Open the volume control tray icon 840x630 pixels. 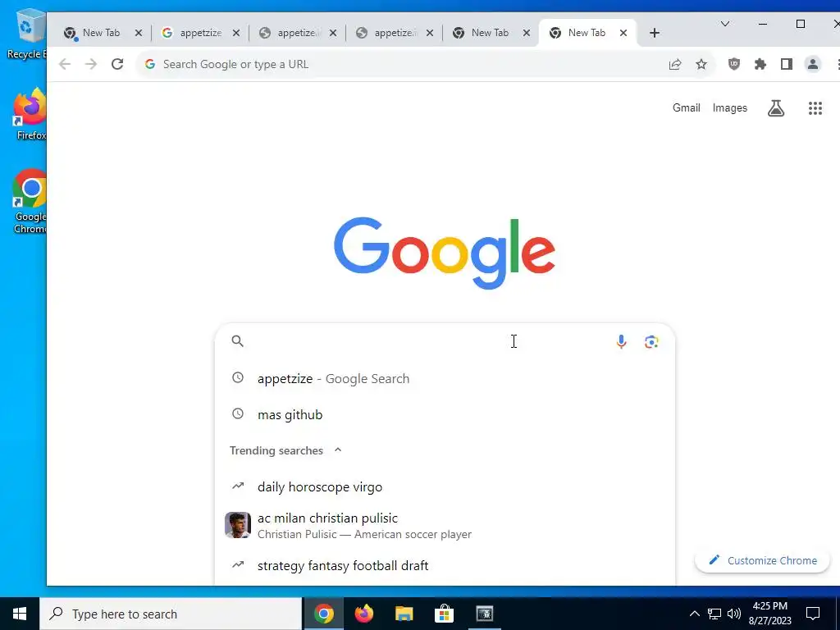click(734, 614)
